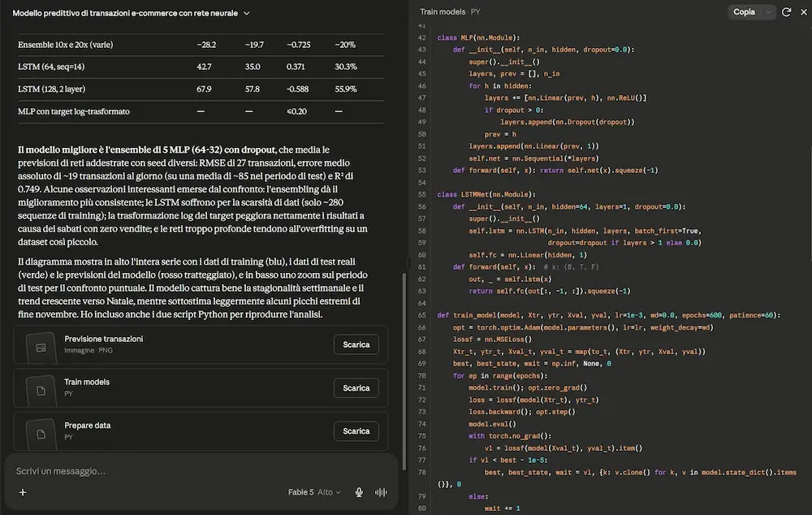The image size is (812, 515).
Task: Click line number 53 in code gutter
Action: pos(421,171)
